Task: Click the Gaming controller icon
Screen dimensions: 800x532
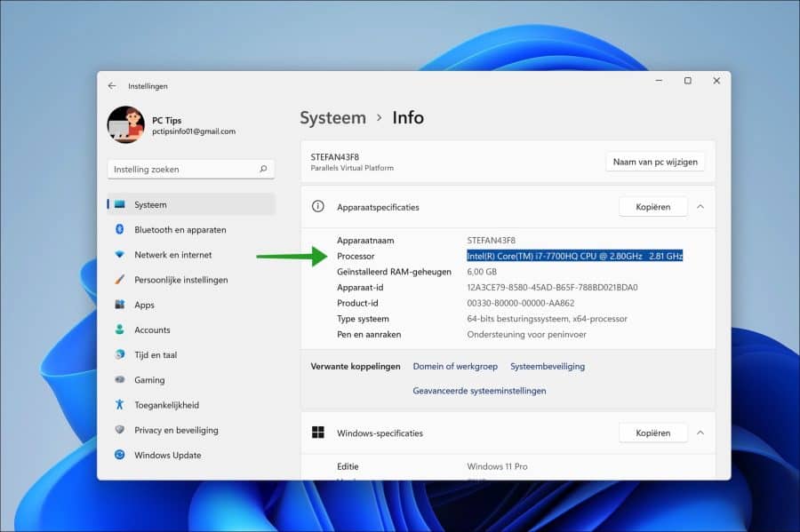Action: tap(120, 379)
